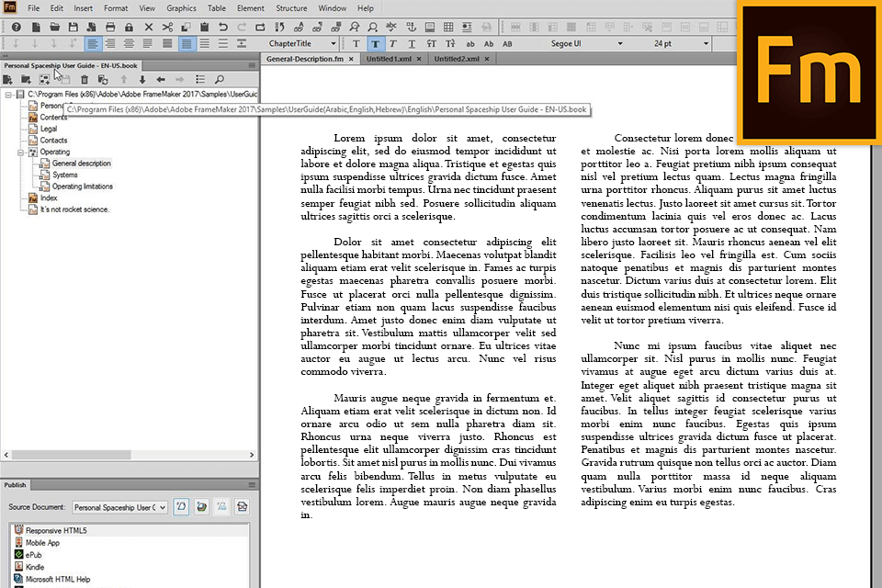Image resolution: width=882 pixels, height=588 pixels.
Task: Click the Publish output icon
Action: (201, 507)
